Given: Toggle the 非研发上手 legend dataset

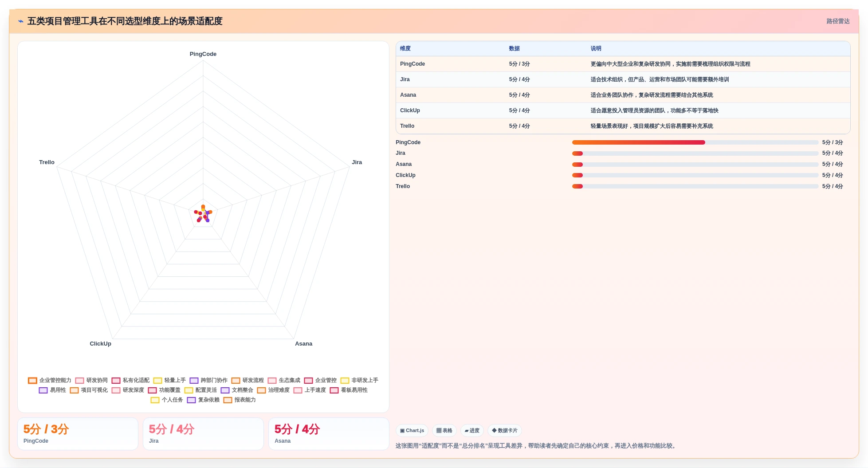Looking at the screenshot, I should pos(359,381).
